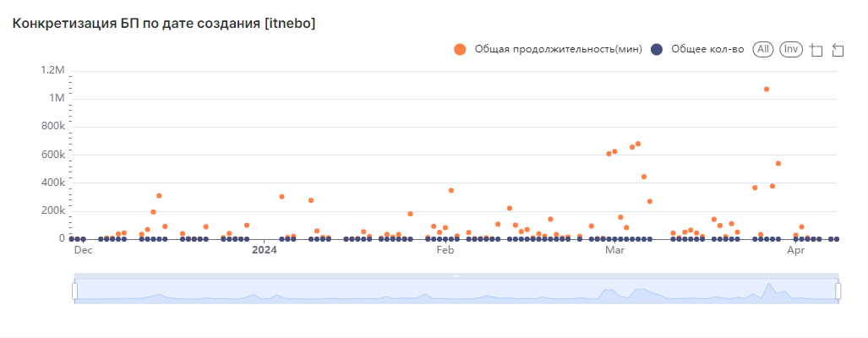The height and width of the screenshot is (338, 868).
Task: Click the chart title 'Конкретизация БП по дате создания'
Action: [163, 23]
